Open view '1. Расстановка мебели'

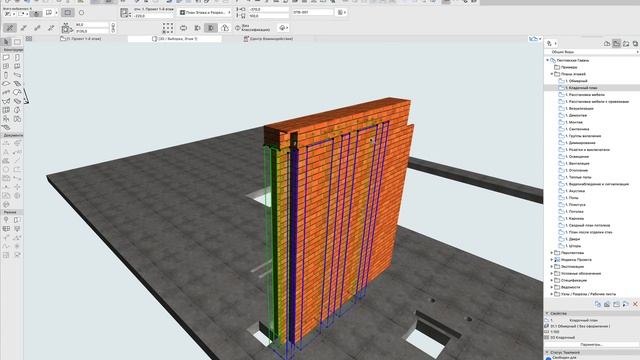point(585,95)
